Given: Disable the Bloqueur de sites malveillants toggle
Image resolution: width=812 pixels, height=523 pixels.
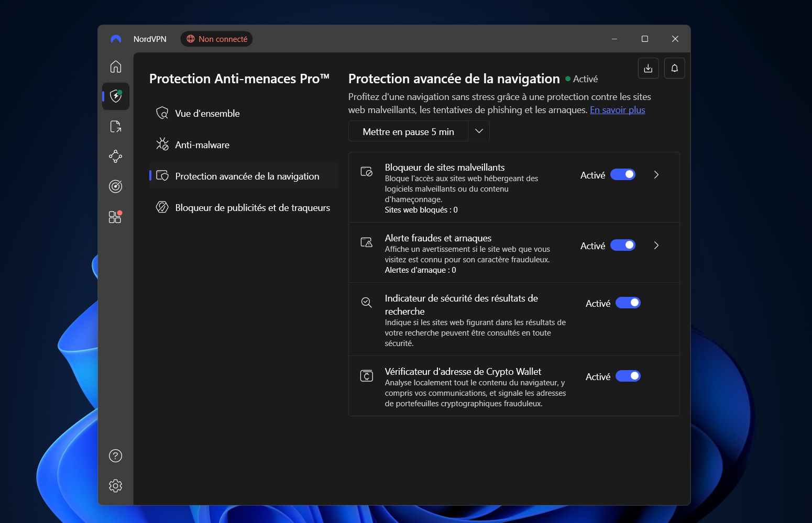Looking at the screenshot, I should pos(623,174).
